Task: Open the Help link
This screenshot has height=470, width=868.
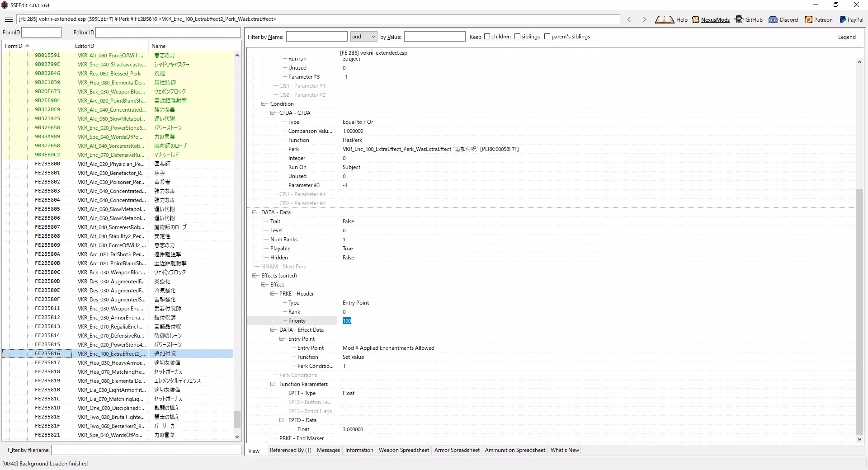Action: [x=682, y=20]
